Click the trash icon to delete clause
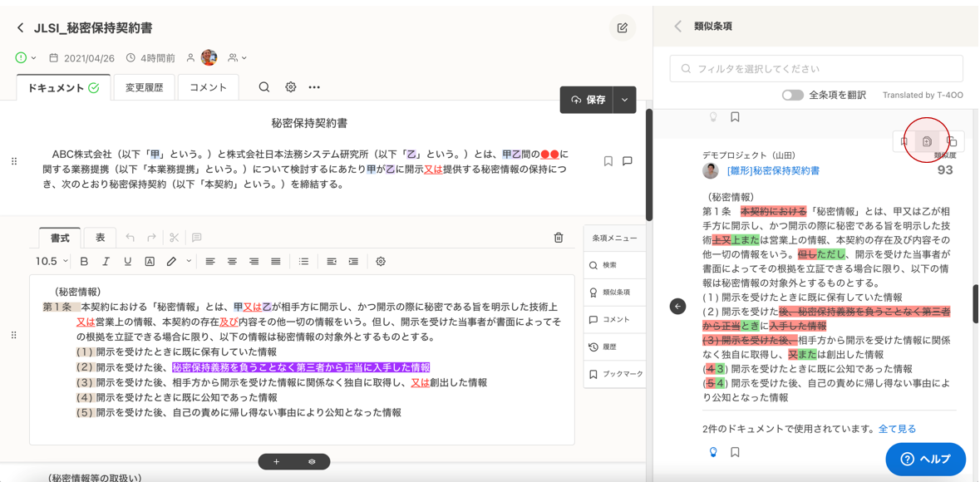Screen dimensions: 980x482 point(559,238)
